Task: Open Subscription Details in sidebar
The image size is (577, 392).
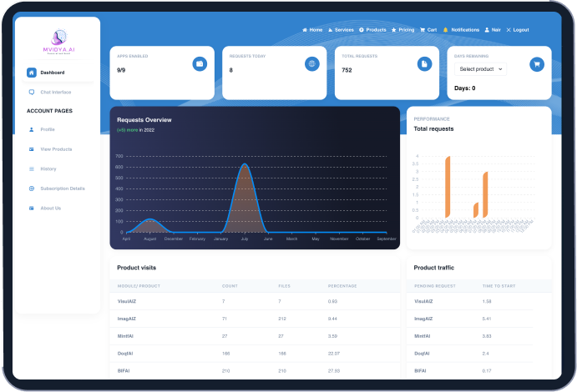Action: (x=62, y=188)
